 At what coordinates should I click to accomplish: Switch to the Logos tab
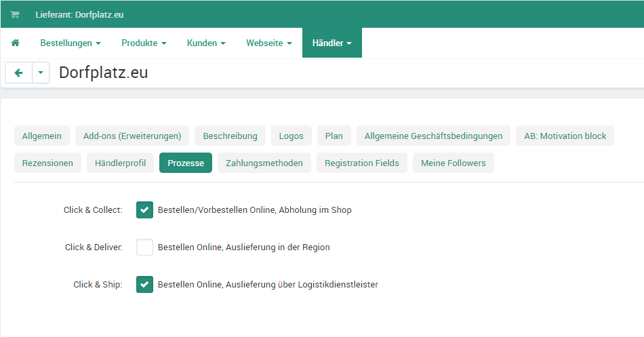coord(291,136)
